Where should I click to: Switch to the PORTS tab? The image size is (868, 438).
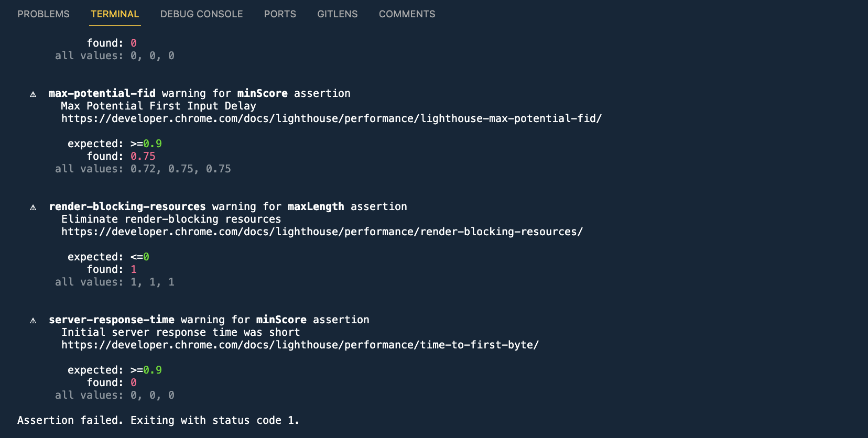coord(280,14)
